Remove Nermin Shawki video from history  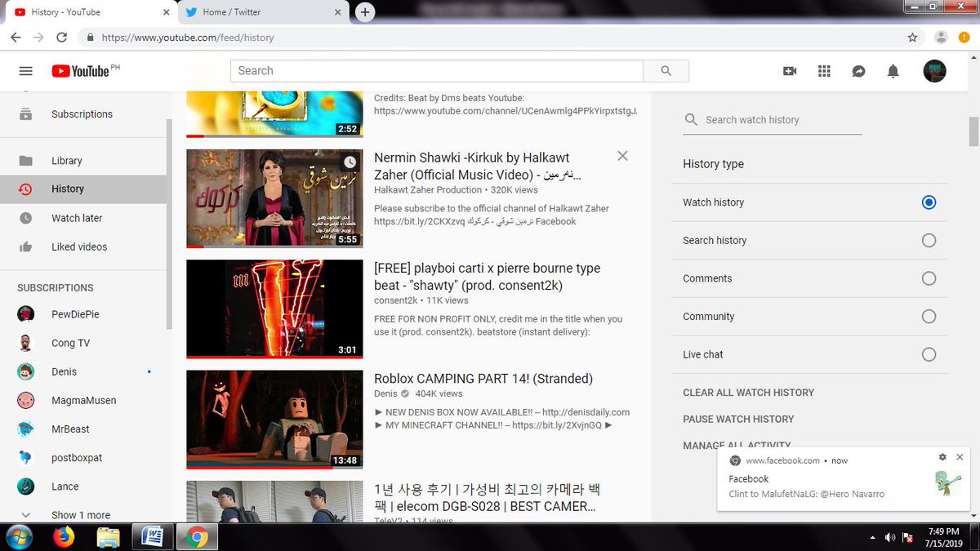coord(622,156)
